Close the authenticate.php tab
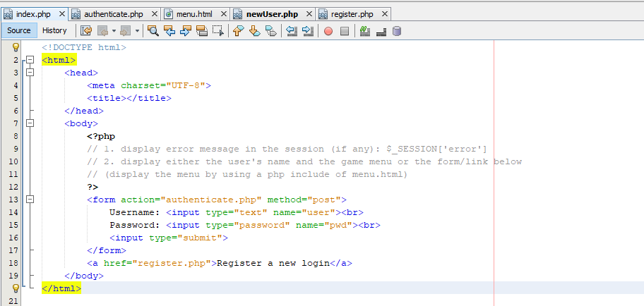The height and width of the screenshot is (306, 644). coord(155,14)
